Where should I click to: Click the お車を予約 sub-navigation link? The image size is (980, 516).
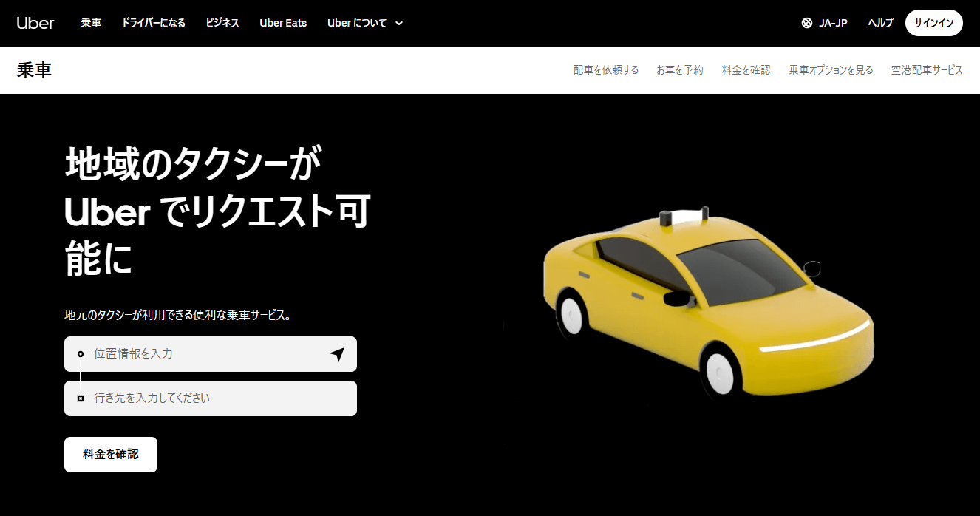[680, 70]
